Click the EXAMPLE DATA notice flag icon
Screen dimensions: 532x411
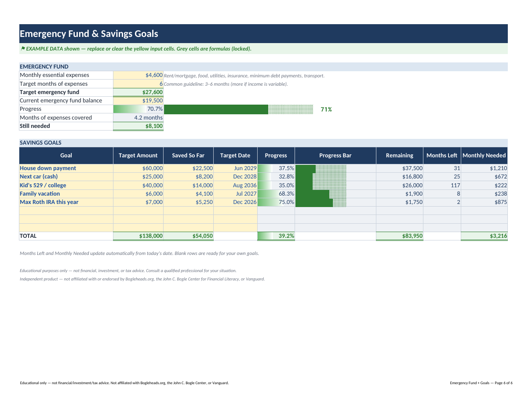tap(22, 49)
